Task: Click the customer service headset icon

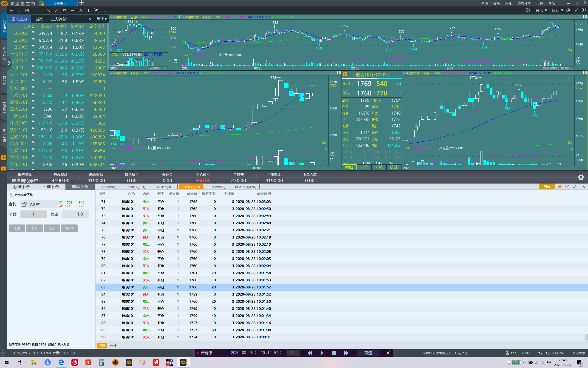Action: tap(568, 10)
